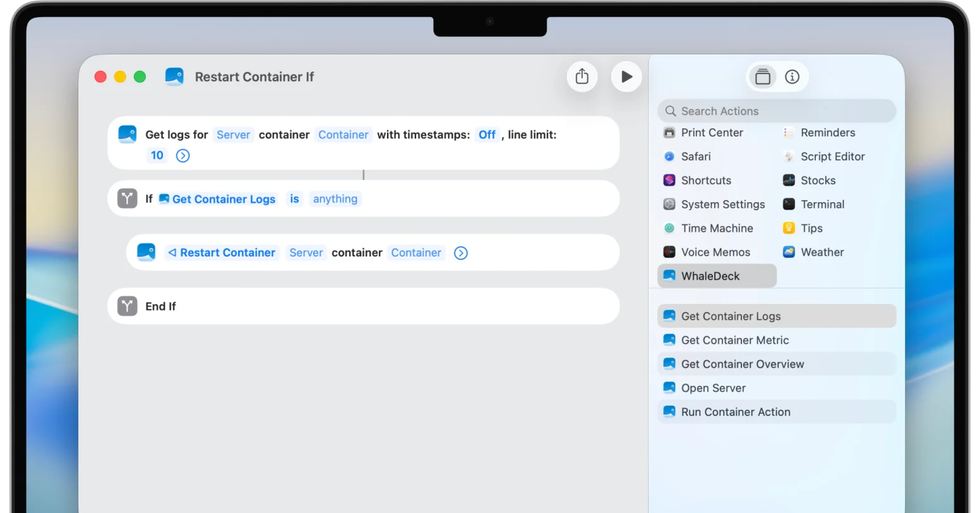This screenshot has width=980, height=513.
Task: Open the Get Container Logs variable link
Action: 224,199
